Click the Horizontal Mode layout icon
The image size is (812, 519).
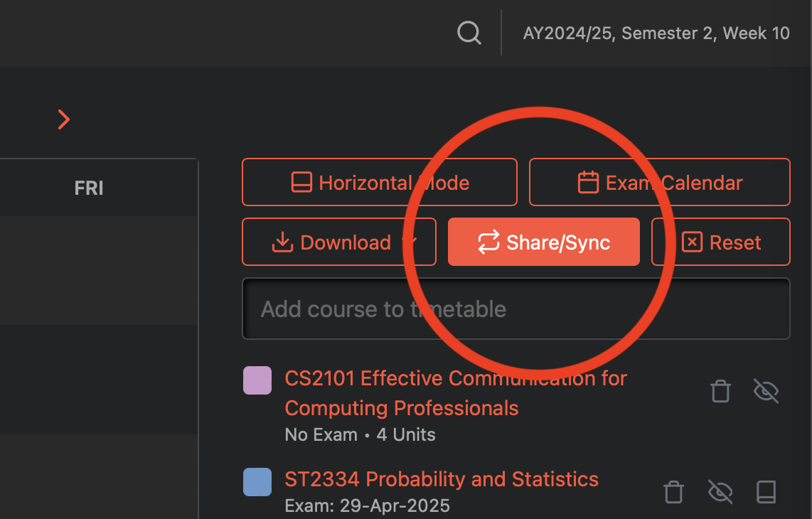tap(301, 182)
